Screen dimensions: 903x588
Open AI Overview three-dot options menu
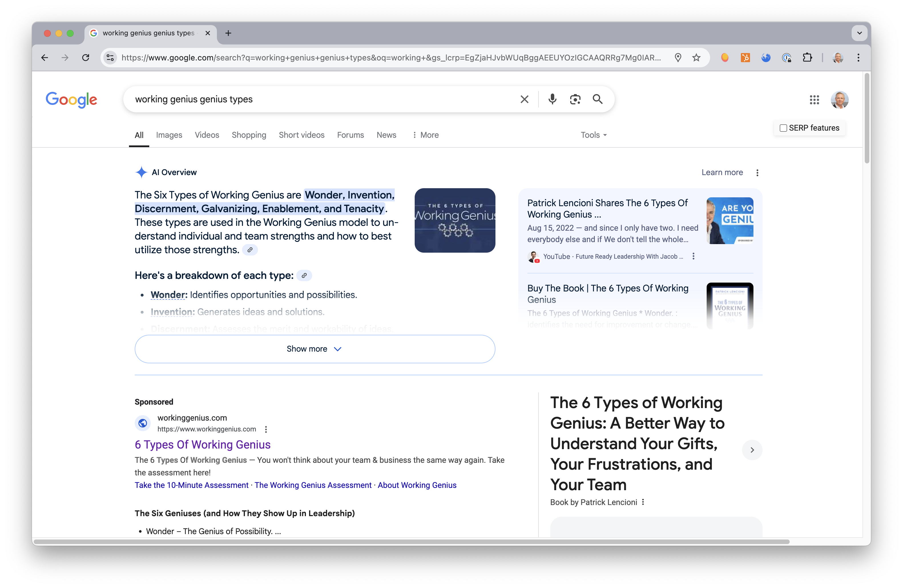(757, 173)
